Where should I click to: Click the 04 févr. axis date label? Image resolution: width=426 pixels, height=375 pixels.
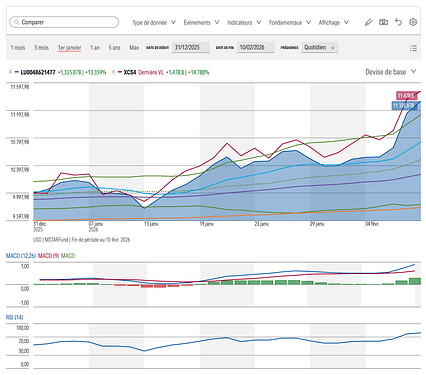(x=372, y=224)
